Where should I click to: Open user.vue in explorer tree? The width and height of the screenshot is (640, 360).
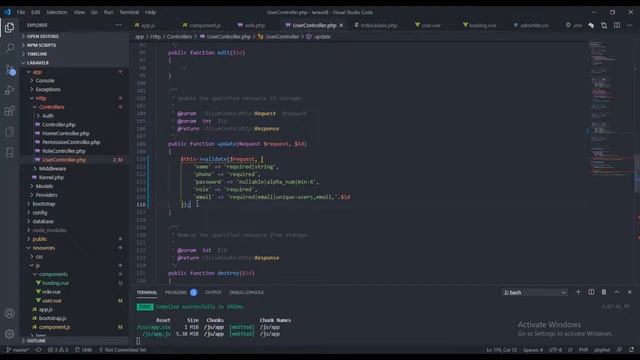point(51,301)
